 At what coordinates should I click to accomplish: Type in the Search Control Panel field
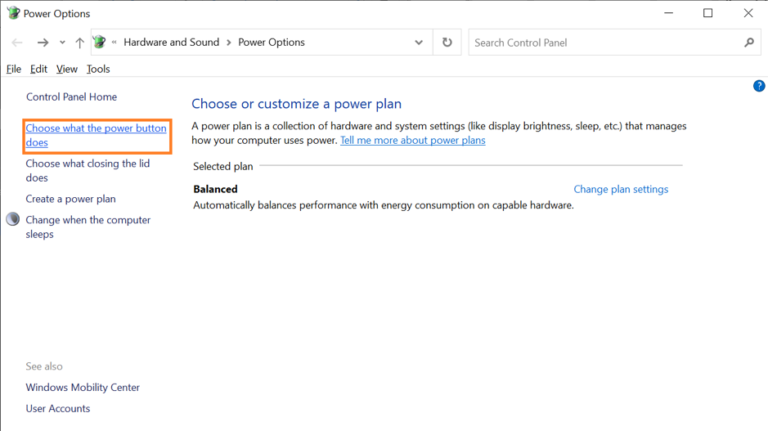600,43
